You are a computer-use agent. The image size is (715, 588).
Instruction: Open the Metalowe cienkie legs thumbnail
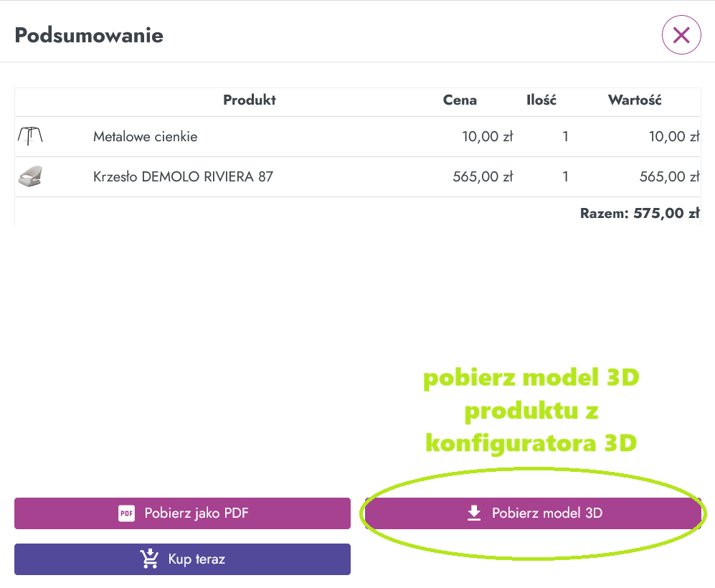coord(30,136)
